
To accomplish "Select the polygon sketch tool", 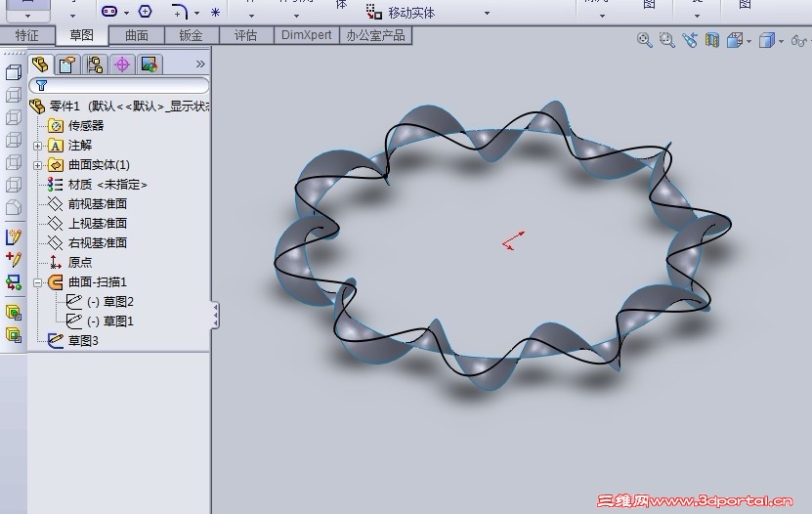I will (x=145, y=11).
